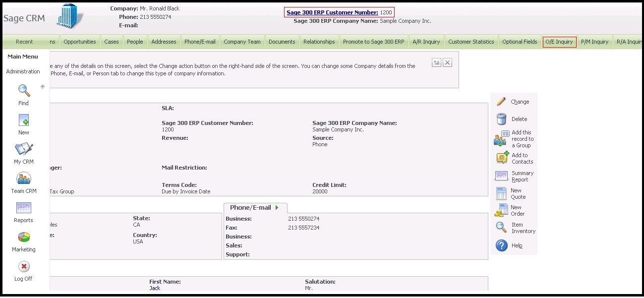The width and height of the screenshot is (644, 298).
Task: Open the Recent menu
Action: click(24, 42)
